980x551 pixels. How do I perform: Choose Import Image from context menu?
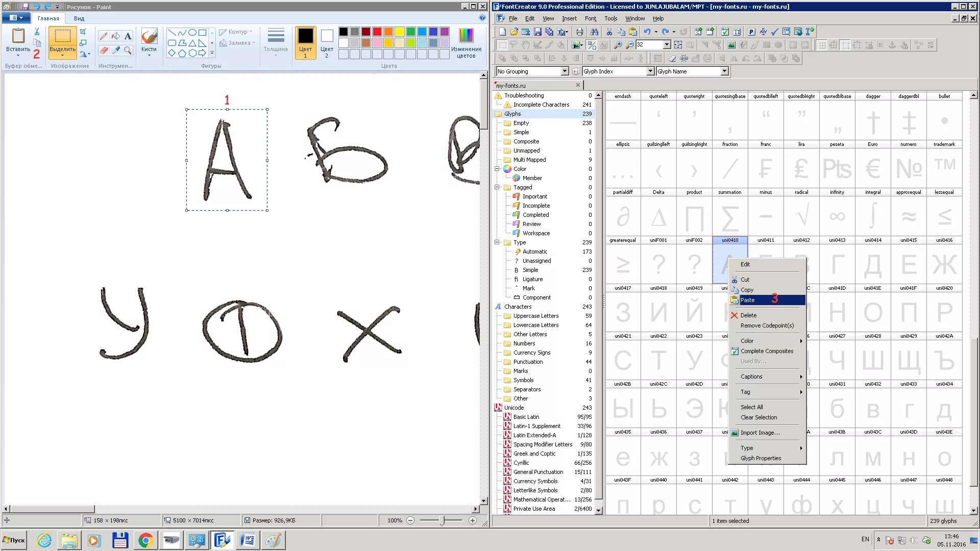coord(767,433)
